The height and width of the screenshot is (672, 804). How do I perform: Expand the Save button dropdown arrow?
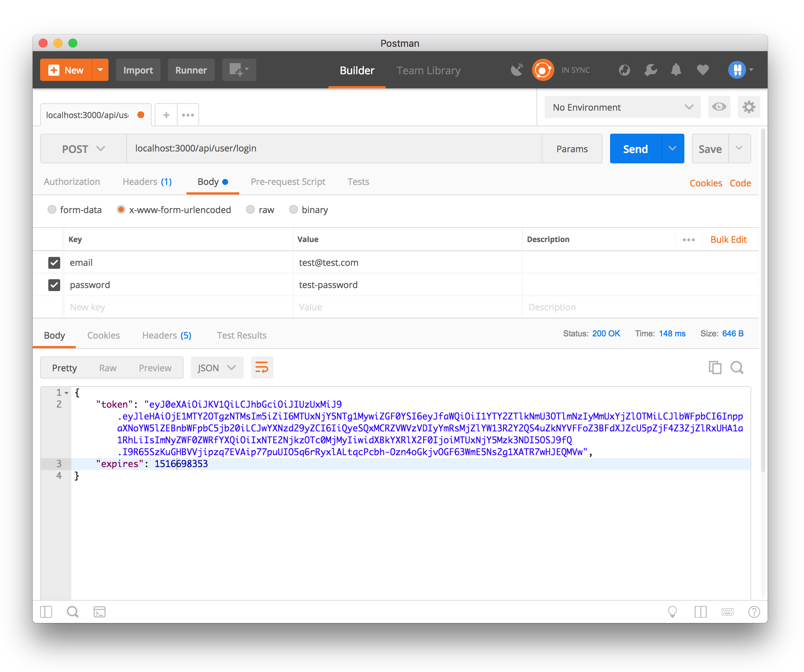(739, 149)
